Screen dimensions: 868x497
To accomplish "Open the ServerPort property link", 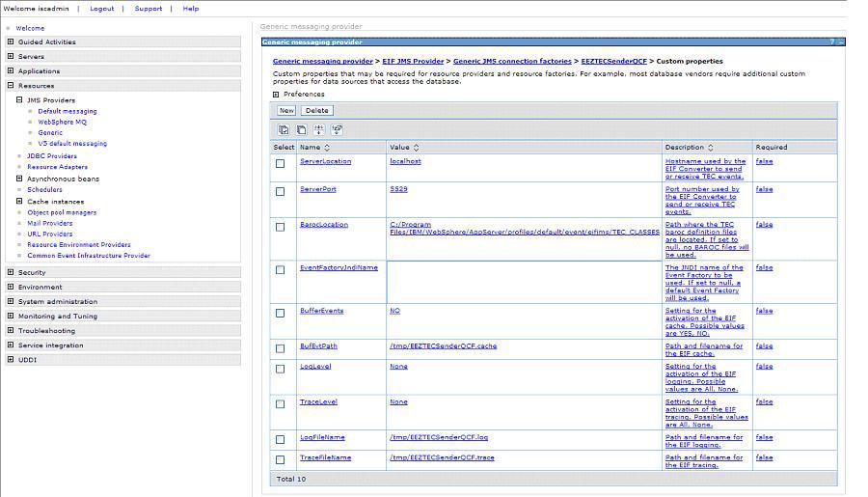I will pos(317,189).
